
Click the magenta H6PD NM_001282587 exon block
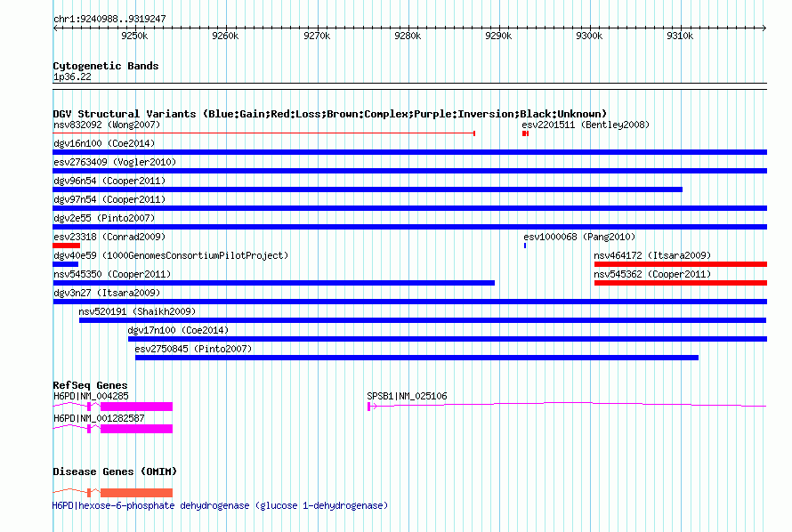pyautogui.click(x=136, y=429)
